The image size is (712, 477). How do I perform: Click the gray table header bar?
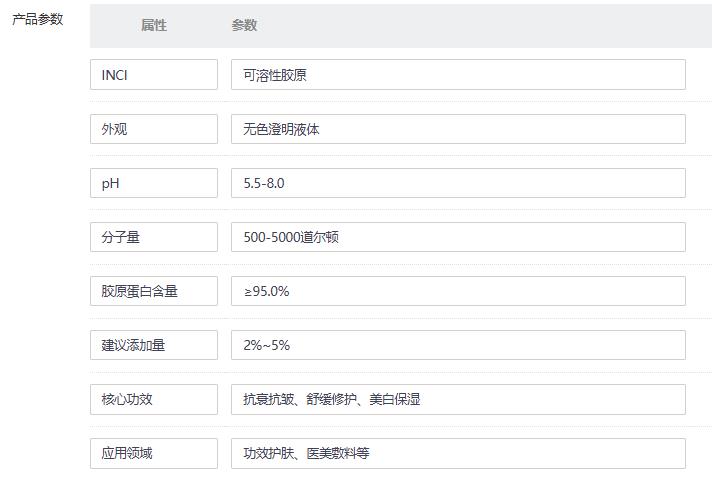[450, 26]
